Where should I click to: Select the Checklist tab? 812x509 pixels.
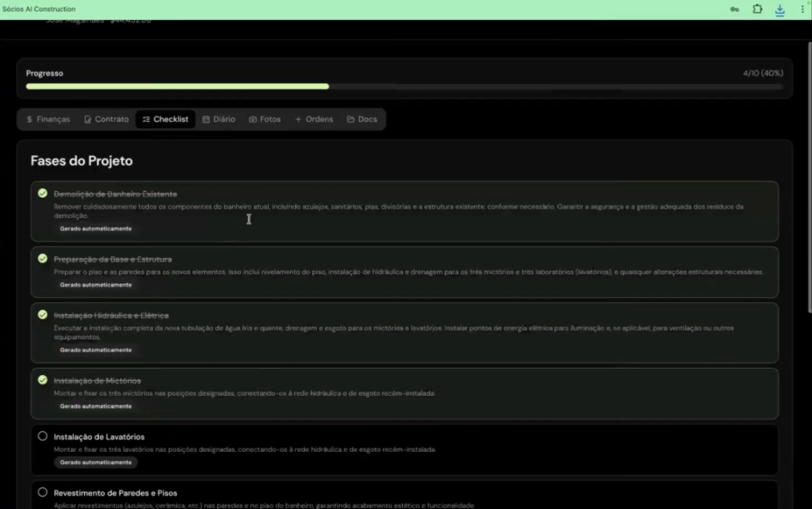(x=165, y=119)
